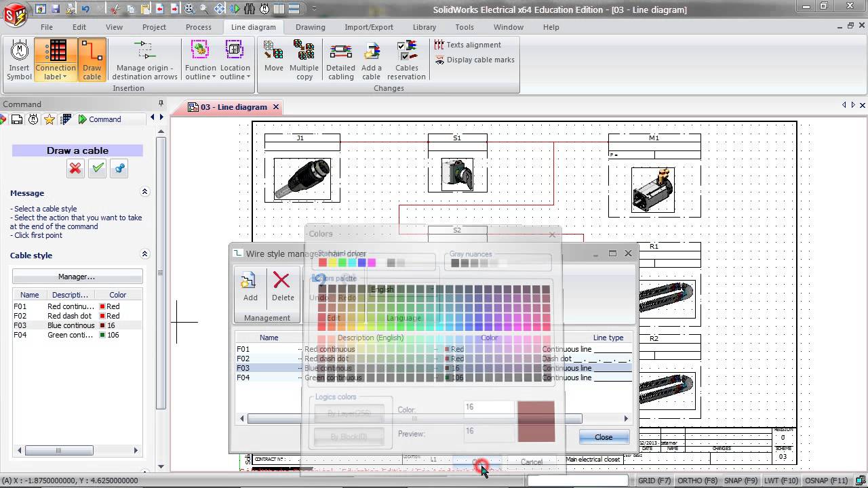This screenshot has height=488, width=868.
Task: Pin the Command panel with the pushpin
Action: click(161, 104)
